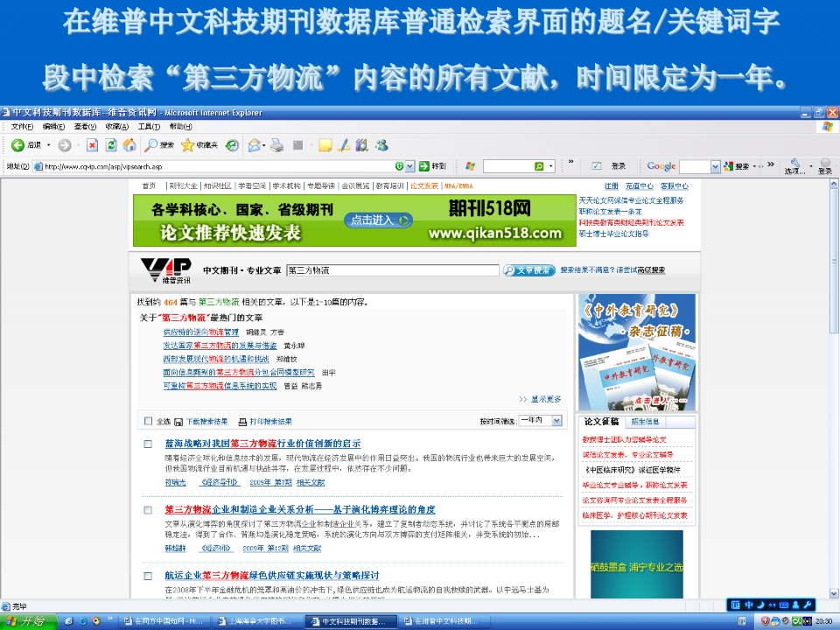840x630 pixels.
Task: Refresh the page with toolbar icon
Action: (x=111, y=145)
